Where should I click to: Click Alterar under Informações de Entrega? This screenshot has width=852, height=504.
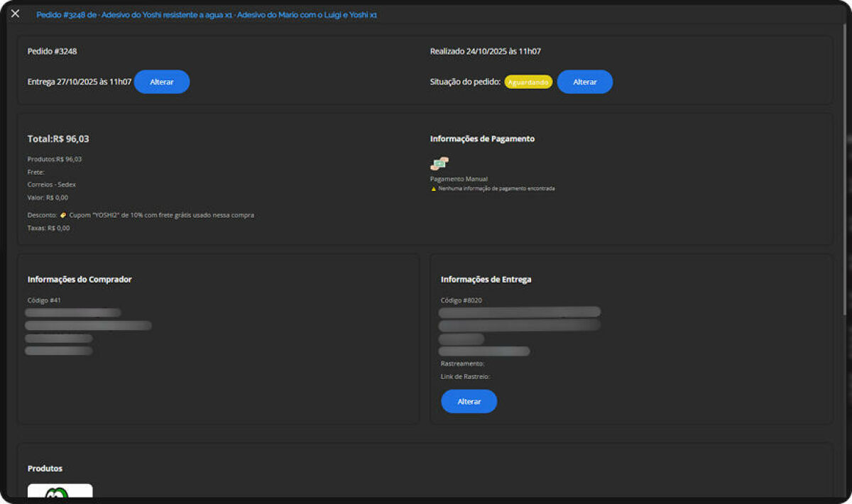point(469,401)
